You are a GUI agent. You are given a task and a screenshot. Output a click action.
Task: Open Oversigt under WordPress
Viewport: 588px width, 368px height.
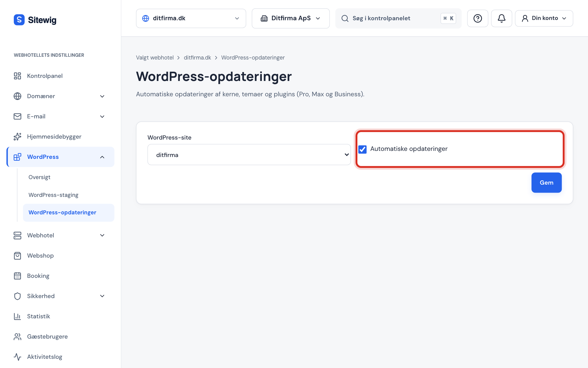(69, 177)
